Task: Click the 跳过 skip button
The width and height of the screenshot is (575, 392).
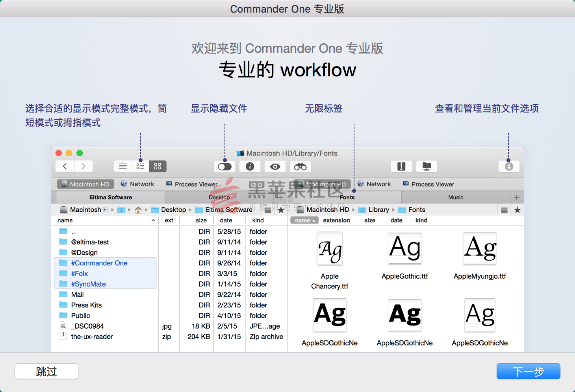Action: (46, 371)
